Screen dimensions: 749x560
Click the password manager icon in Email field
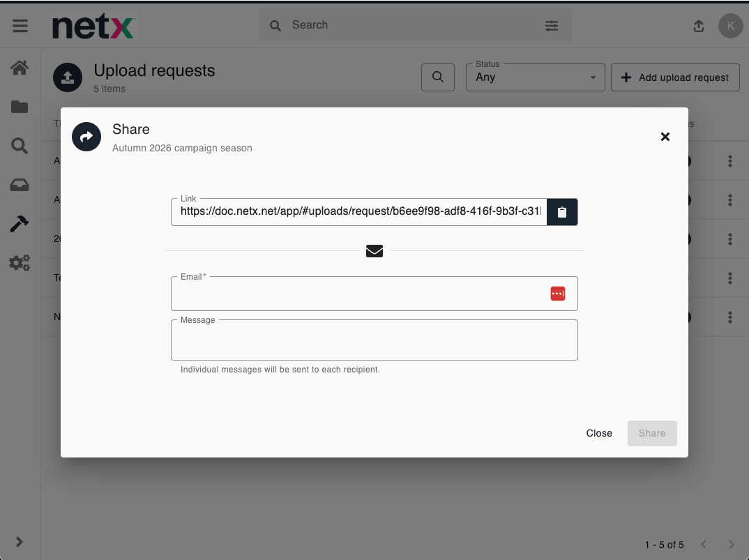click(557, 294)
